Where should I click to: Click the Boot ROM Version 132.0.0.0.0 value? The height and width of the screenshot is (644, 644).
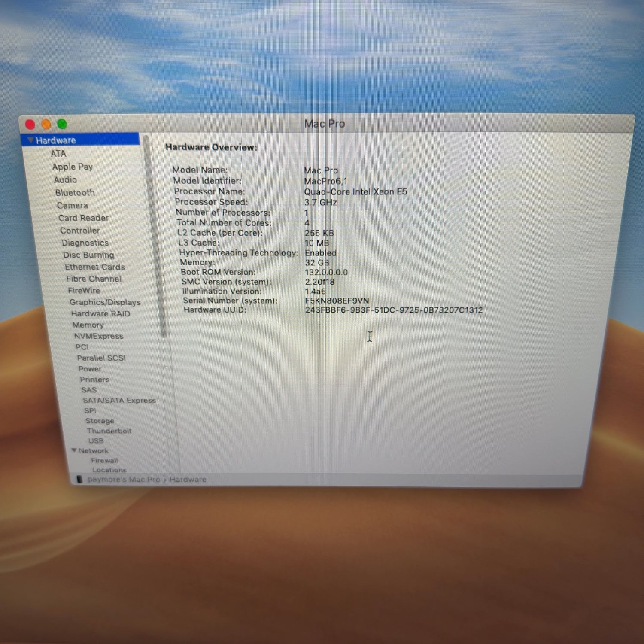tap(326, 272)
